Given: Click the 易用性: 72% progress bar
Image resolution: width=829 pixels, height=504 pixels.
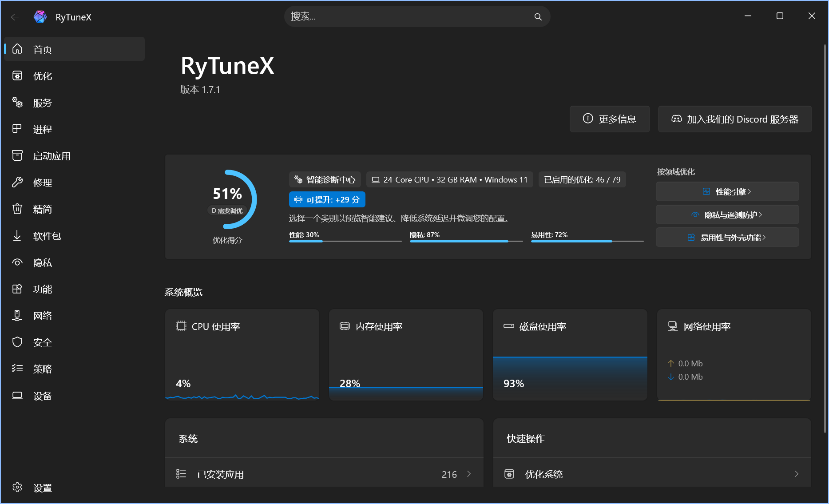Looking at the screenshot, I should pyautogui.click(x=587, y=241).
